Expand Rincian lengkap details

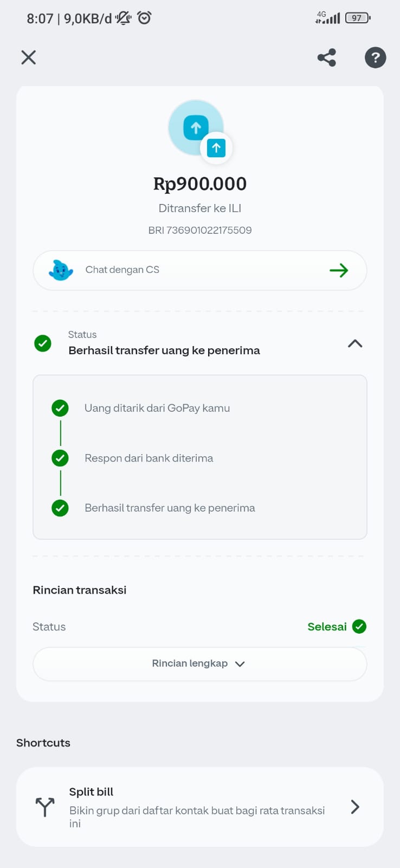(x=199, y=663)
